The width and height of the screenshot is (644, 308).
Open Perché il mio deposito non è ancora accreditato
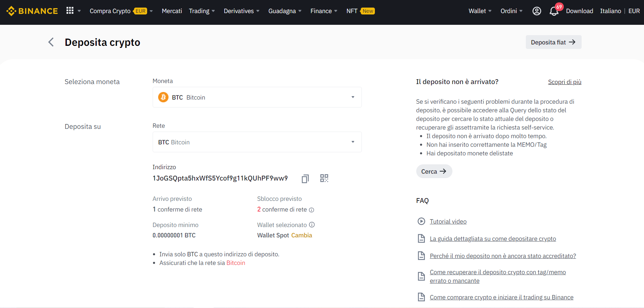[x=503, y=256]
